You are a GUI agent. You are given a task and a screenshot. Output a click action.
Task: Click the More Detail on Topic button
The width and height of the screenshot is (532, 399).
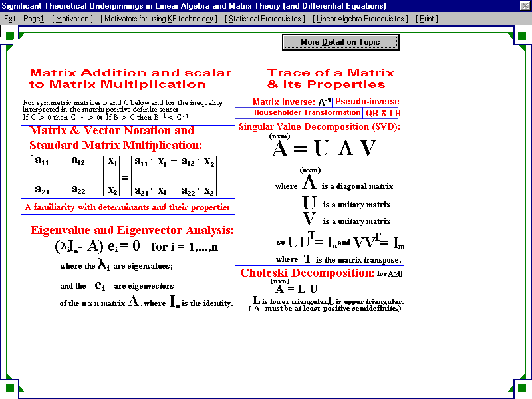(340, 42)
